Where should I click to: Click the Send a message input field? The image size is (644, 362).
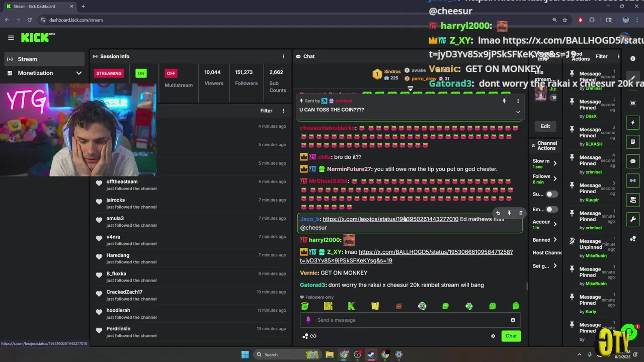(410, 320)
